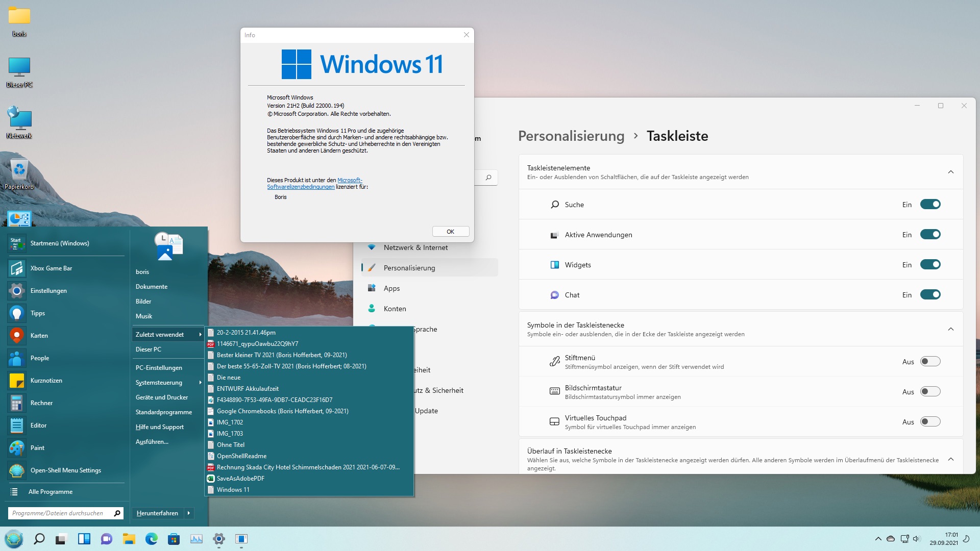980x551 pixels.
Task: Open recent item Windows 11
Action: [x=309, y=490]
